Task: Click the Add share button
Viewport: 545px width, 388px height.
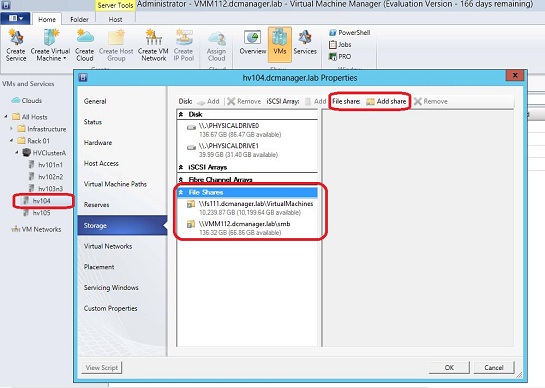Action: point(387,101)
